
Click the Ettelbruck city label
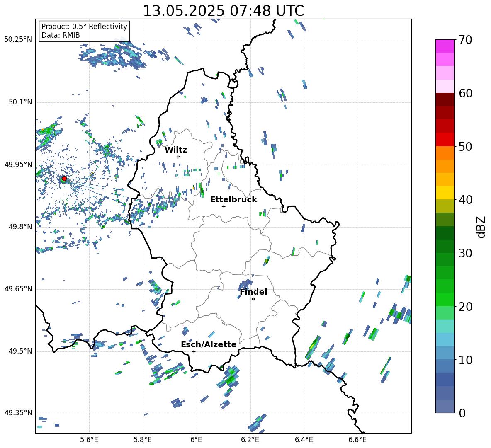click(233, 200)
